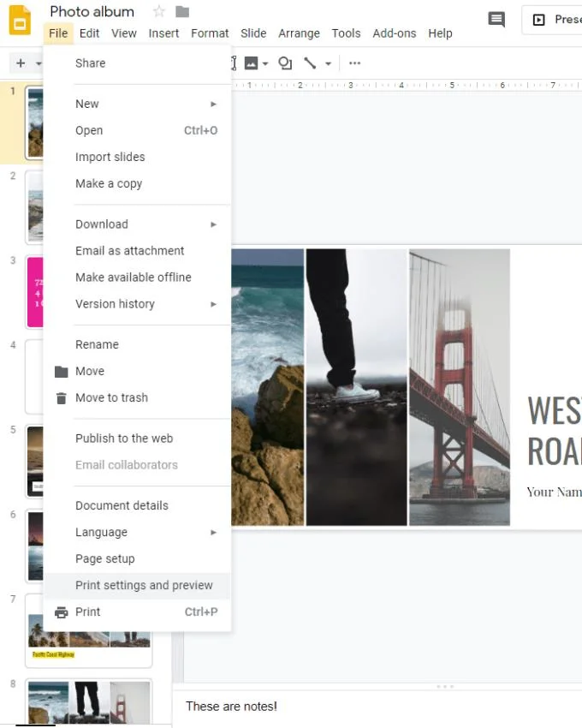
Task: Open the Slide menu
Action: (253, 33)
